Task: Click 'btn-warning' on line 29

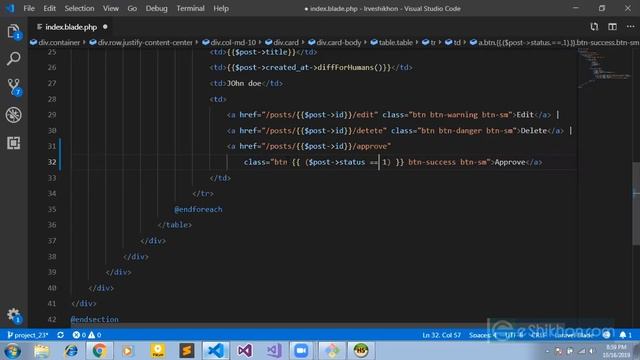Action: [x=453, y=115]
